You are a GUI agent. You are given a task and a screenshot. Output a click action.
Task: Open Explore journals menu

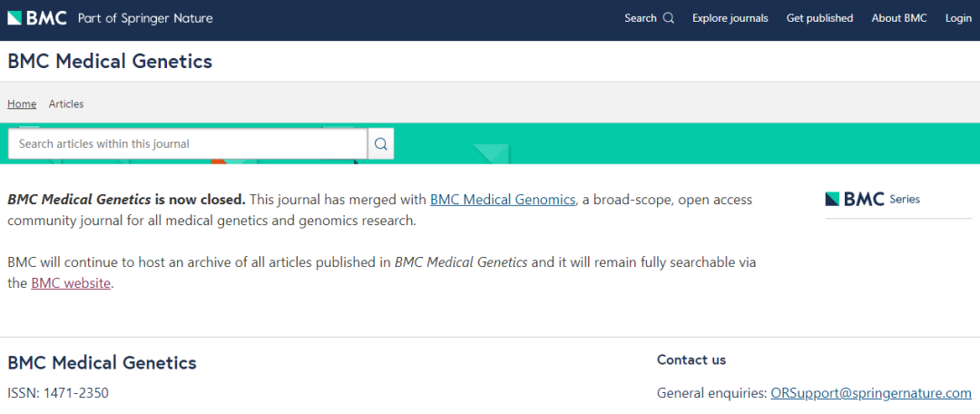pos(730,18)
